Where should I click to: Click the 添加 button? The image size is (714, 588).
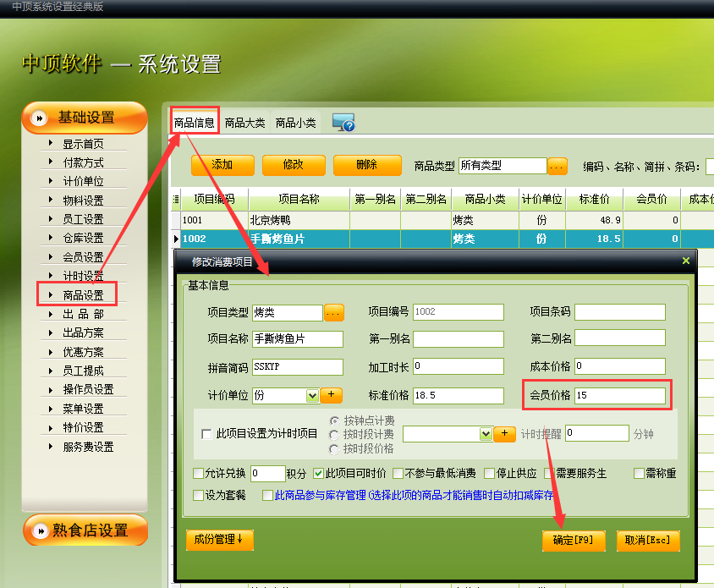222,165
